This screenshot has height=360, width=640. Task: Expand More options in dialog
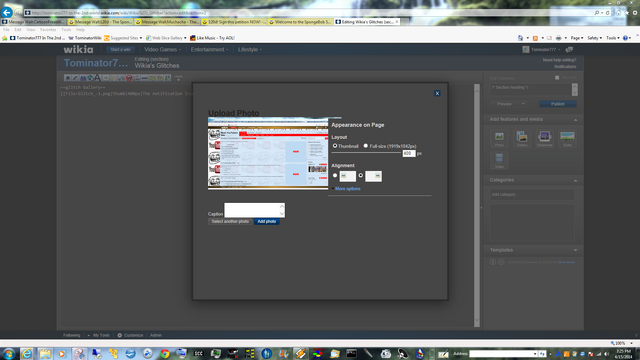(347, 189)
